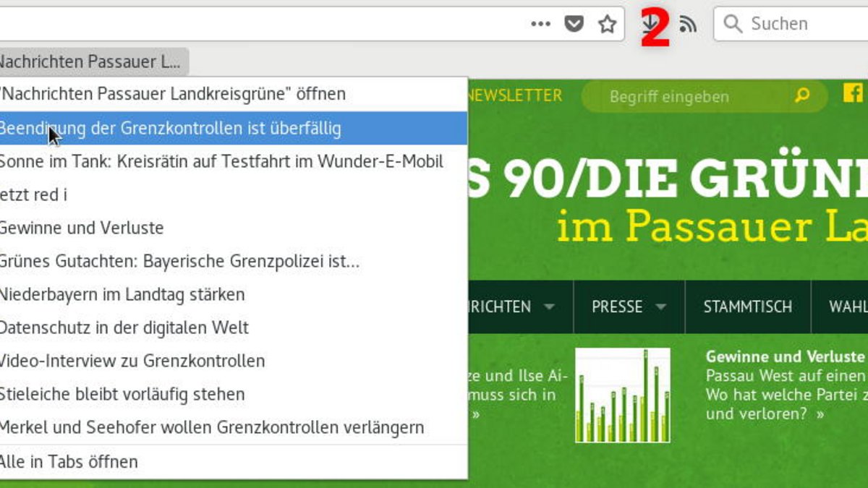Select Datenschutz in der digitalen Welt
868x488 pixels.
pyautogui.click(x=233, y=328)
